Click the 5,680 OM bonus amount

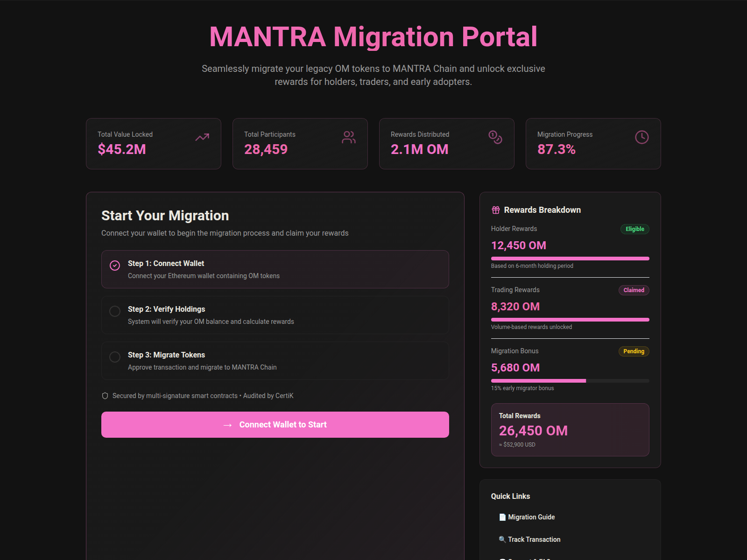click(515, 368)
